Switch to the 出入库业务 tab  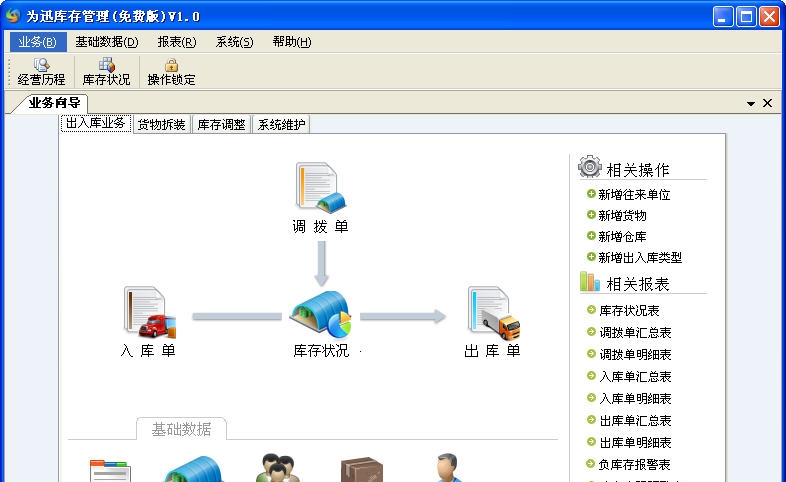pyautogui.click(x=96, y=124)
